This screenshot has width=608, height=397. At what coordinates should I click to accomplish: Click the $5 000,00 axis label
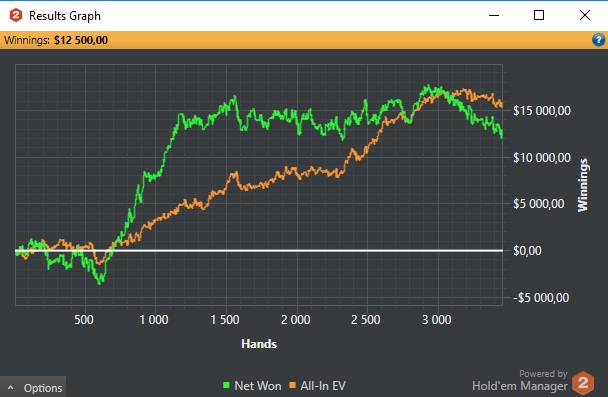coord(539,204)
